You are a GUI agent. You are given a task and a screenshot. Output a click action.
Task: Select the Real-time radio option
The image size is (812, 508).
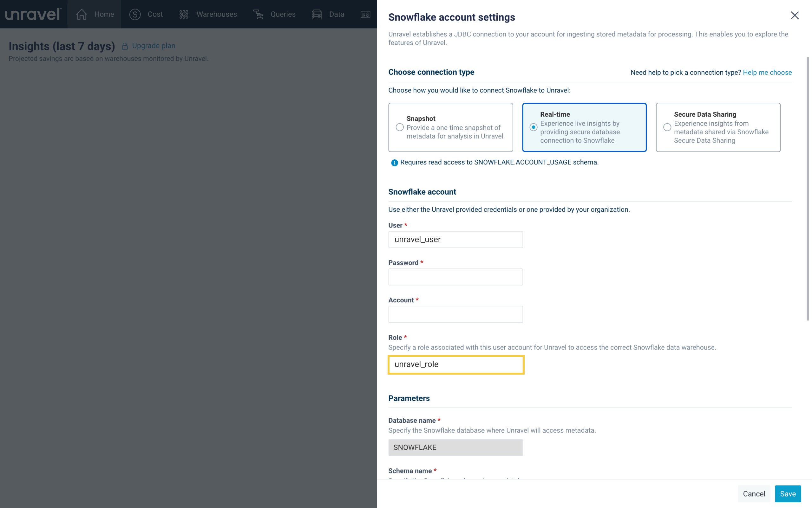(x=533, y=127)
